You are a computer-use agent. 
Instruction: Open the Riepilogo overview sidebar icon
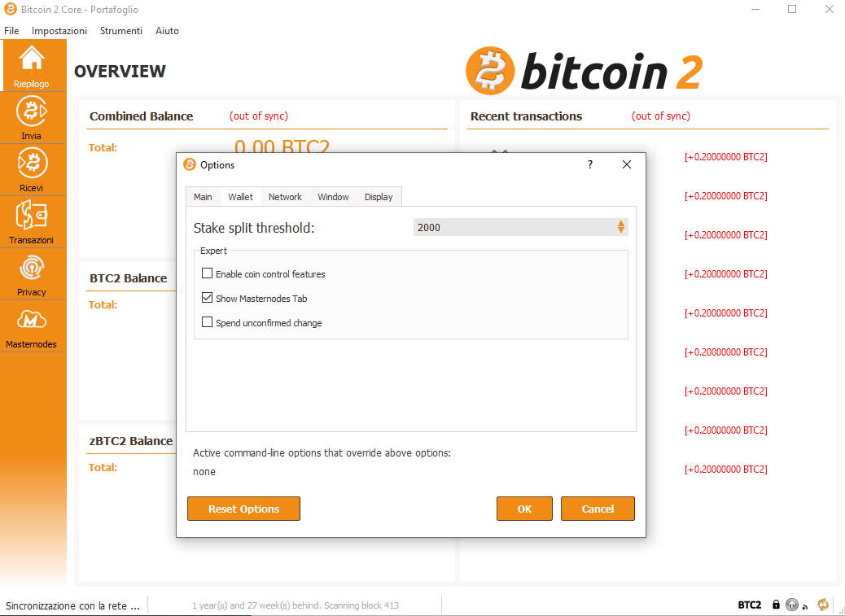(x=33, y=64)
